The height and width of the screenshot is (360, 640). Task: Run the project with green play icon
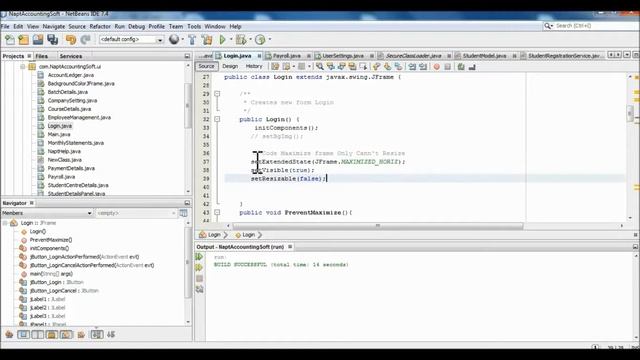(222, 40)
